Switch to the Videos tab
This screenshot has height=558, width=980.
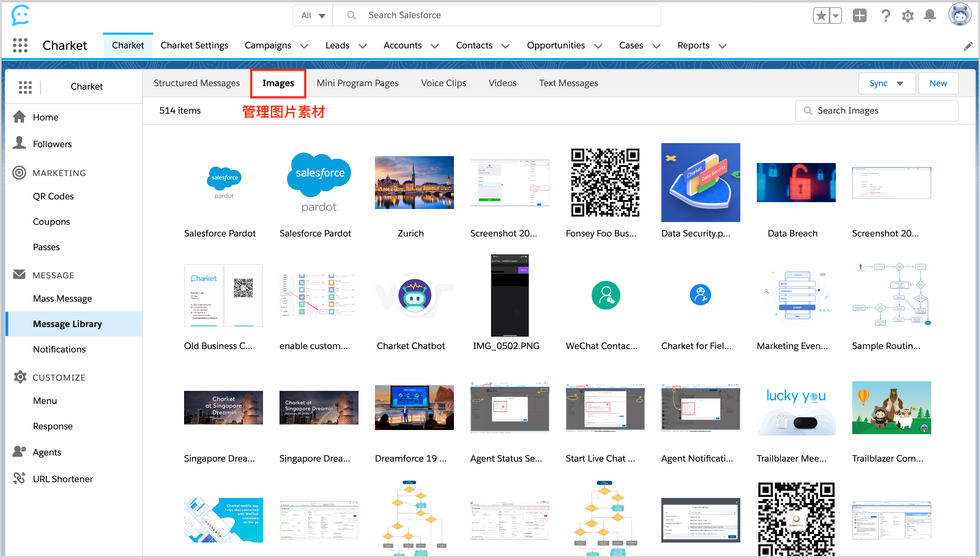coord(503,83)
